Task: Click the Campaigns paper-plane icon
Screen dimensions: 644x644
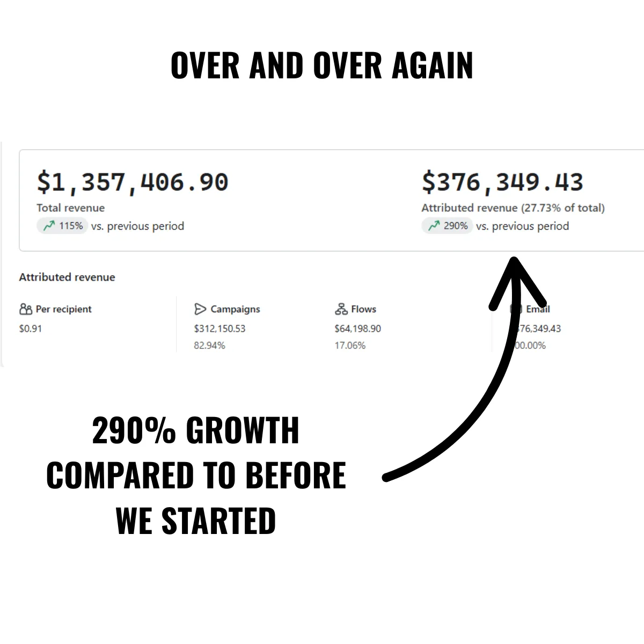Action: pos(200,309)
